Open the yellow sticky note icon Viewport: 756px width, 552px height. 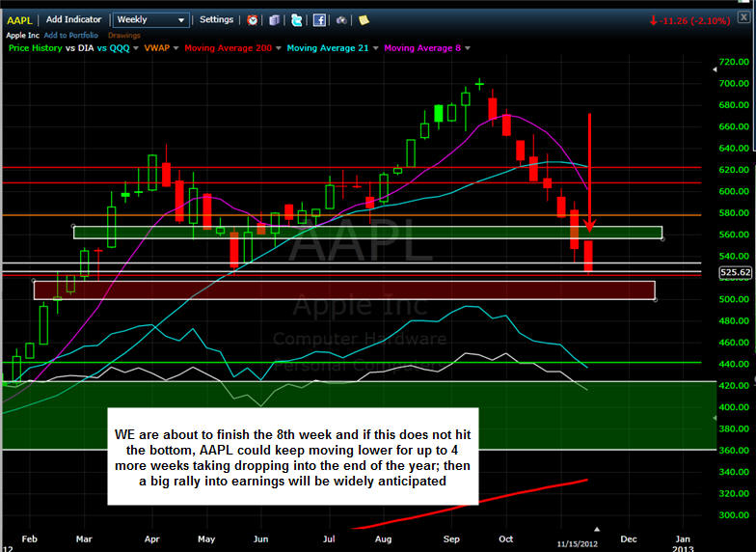(364, 19)
